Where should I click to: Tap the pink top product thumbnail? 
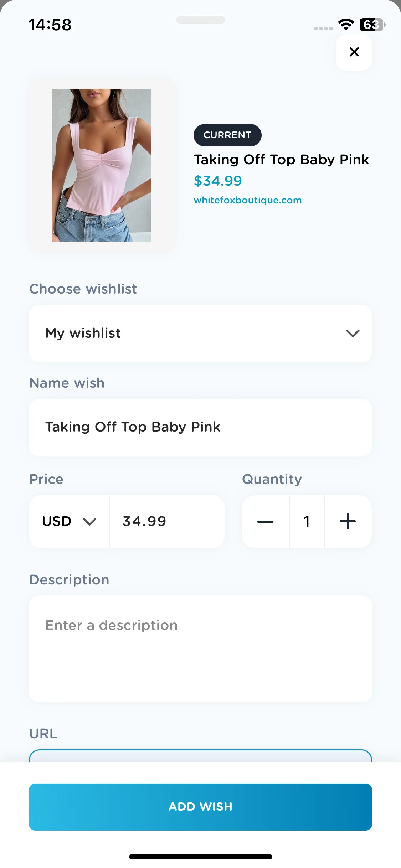[102, 165]
